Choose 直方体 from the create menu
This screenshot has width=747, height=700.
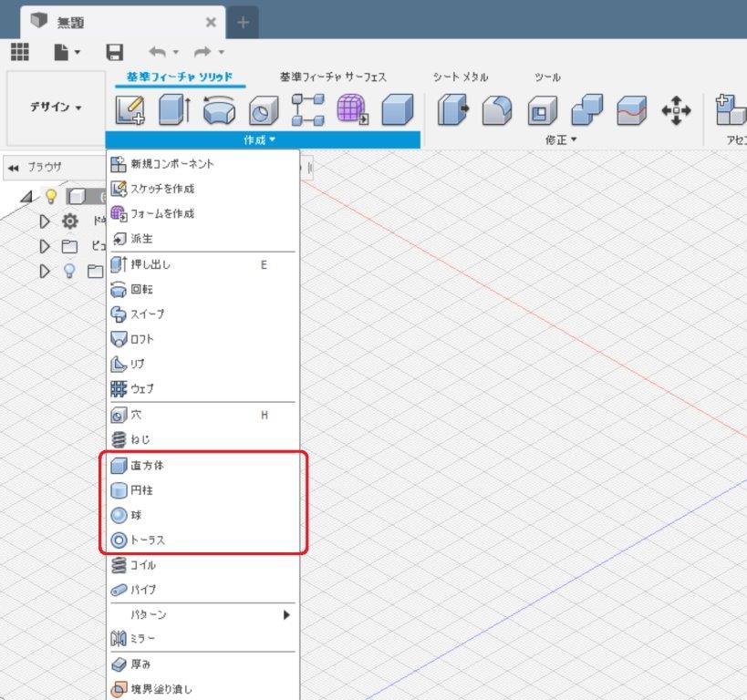(147, 466)
